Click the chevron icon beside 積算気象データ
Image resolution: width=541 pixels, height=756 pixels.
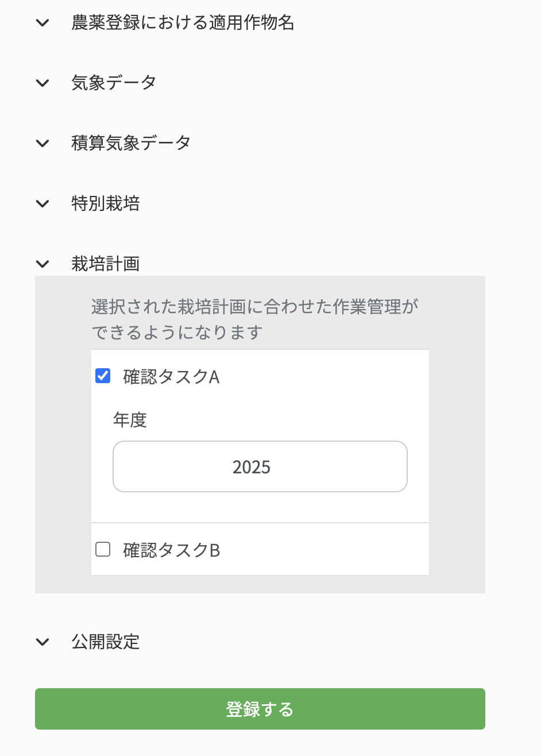42,143
